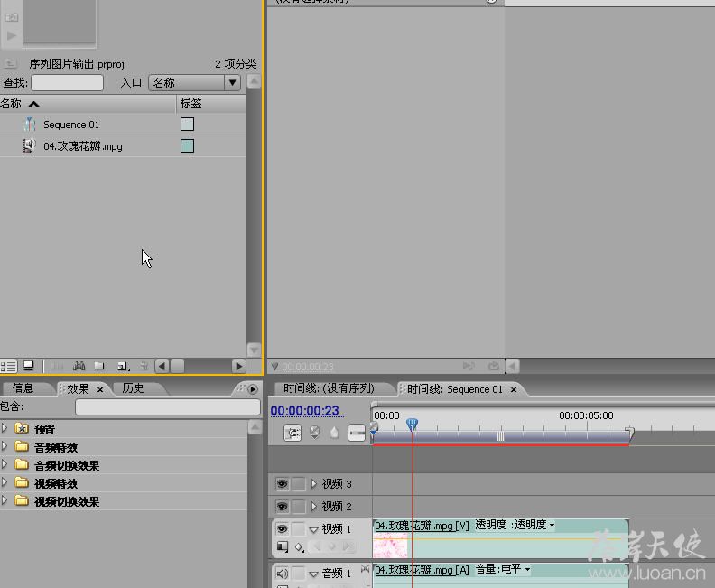Click the Automate to Sequence icon
715x588 pixels.
(57, 366)
